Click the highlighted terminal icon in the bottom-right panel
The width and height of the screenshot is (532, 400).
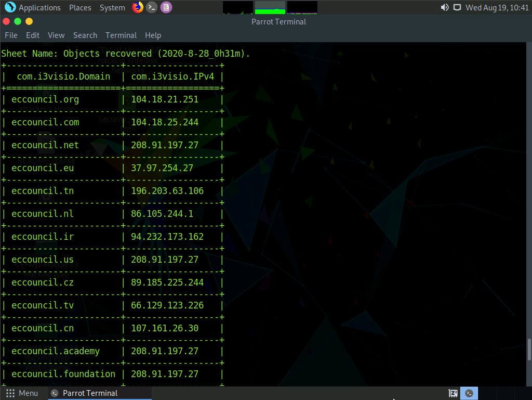point(469,393)
